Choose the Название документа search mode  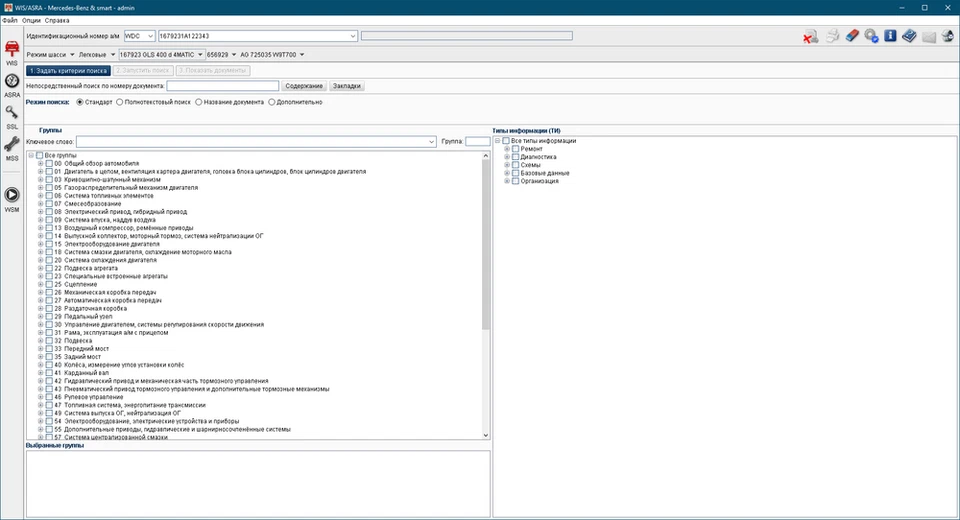tap(199, 102)
